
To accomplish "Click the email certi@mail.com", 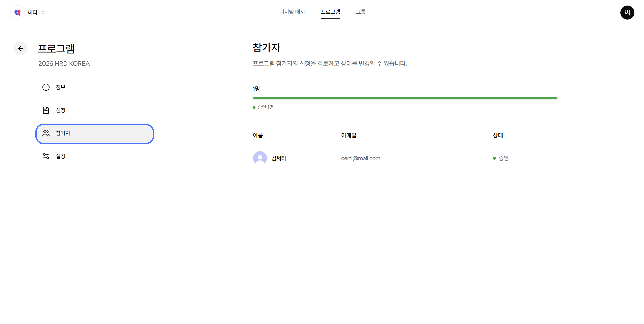I will (x=361, y=158).
